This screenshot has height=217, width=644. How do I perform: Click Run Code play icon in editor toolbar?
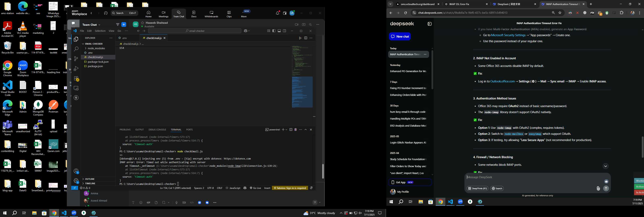coord(300,38)
